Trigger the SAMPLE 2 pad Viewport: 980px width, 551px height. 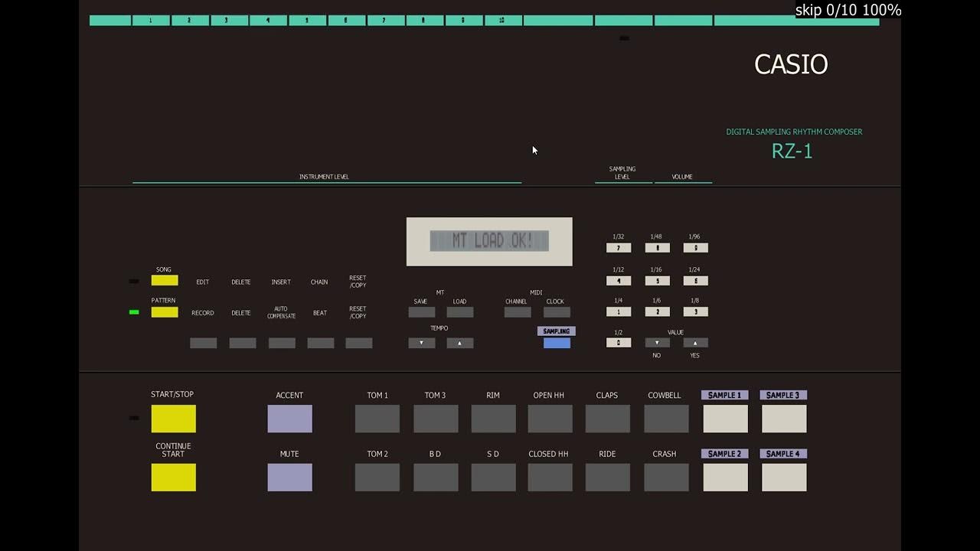click(x=726, y=478)
